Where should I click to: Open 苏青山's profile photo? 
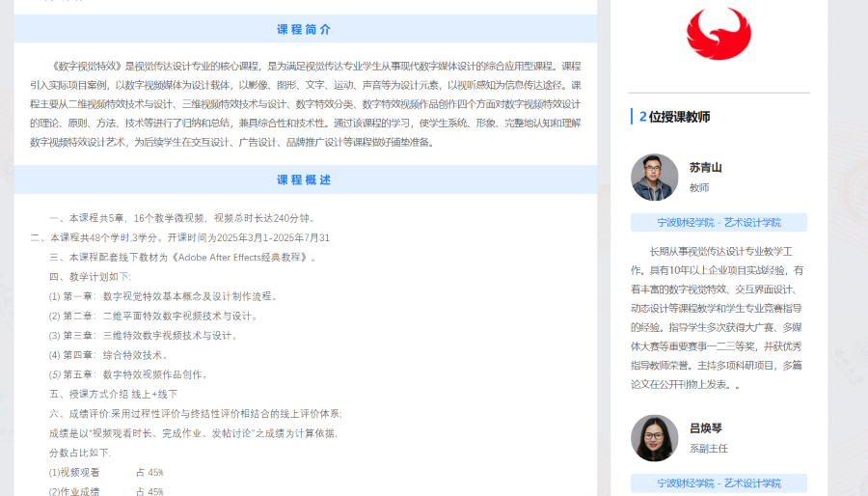(x=655, y=177)
